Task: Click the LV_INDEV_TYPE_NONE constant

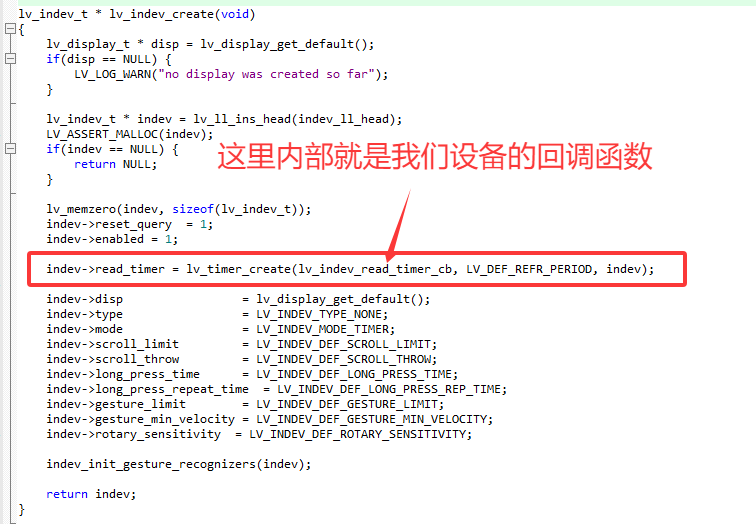Action: tap(319, 314)
